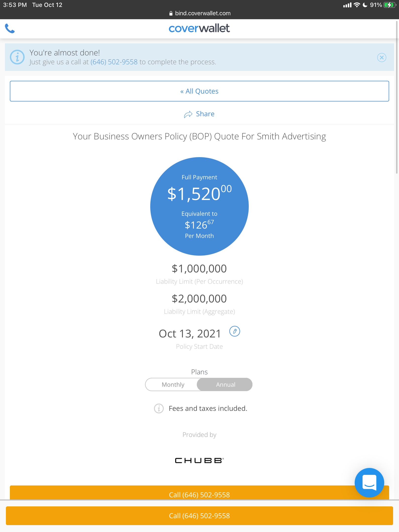Click the fees and taxes info icon
This screenshot has width=399, height=532.
[x=159, y=408]
